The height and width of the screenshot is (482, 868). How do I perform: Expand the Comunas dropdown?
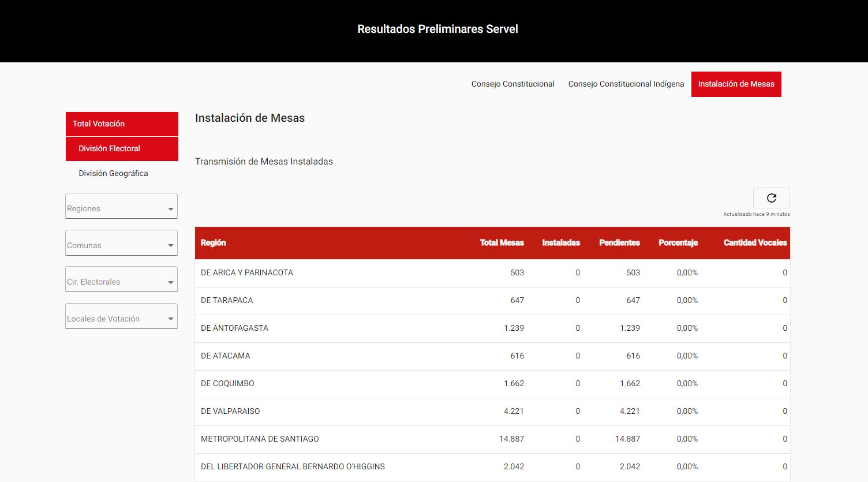121,244
